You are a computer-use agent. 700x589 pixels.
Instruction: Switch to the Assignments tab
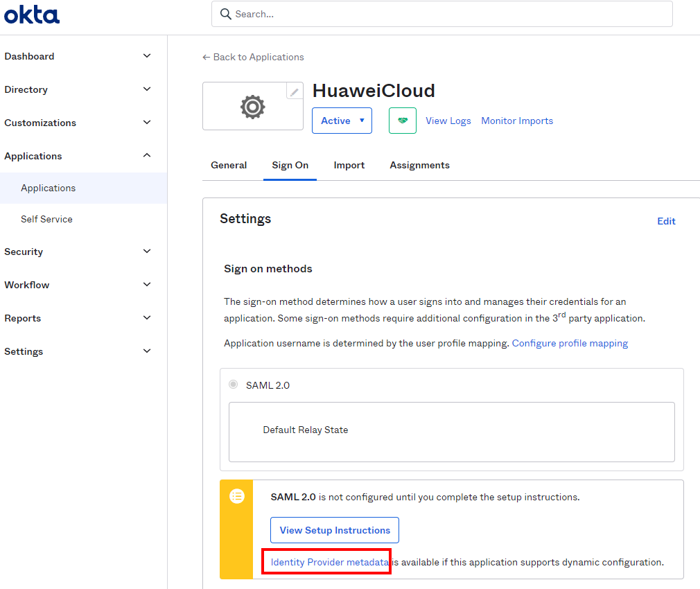point(419,165)
